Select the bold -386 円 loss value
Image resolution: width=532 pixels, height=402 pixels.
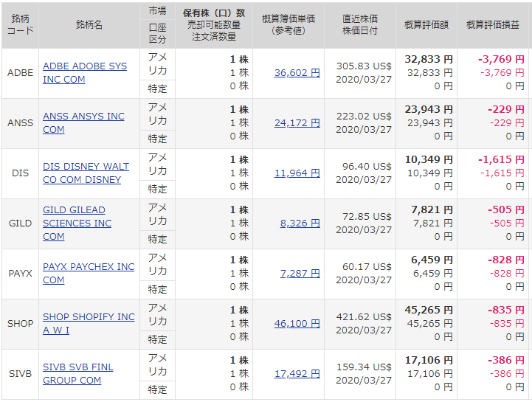pos(506,360)
